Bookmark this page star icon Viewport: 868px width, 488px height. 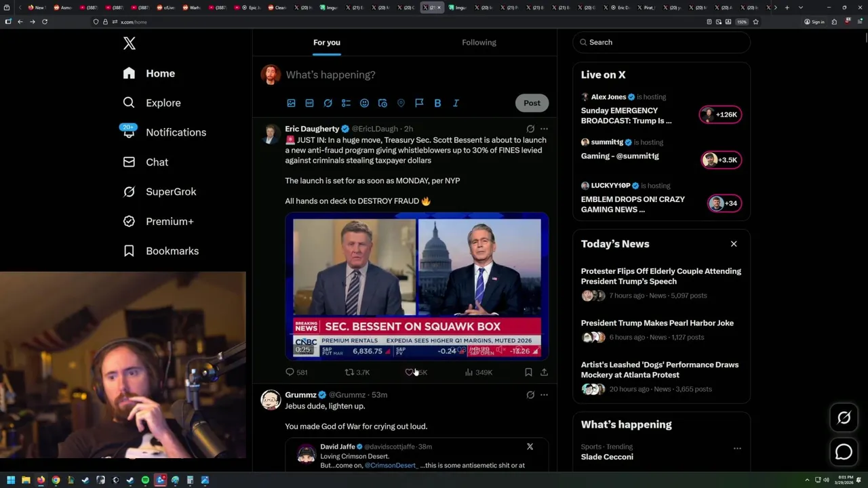click(755, 22)
